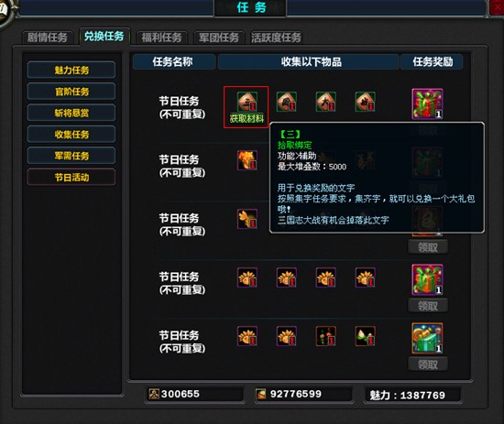This screenshot has width=504, height=424.
Task: Select the flame item in second row
Action: pos(247,160)
